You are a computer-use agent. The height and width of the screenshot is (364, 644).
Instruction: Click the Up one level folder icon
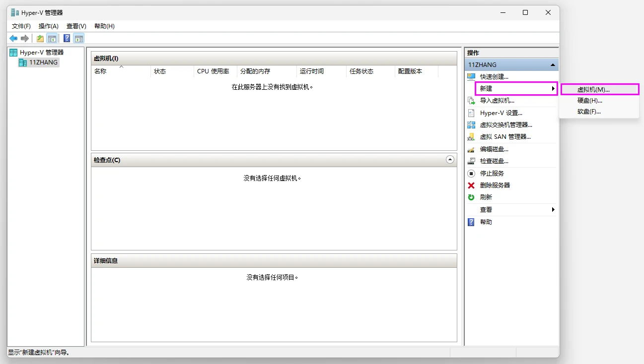click(40, 38)
